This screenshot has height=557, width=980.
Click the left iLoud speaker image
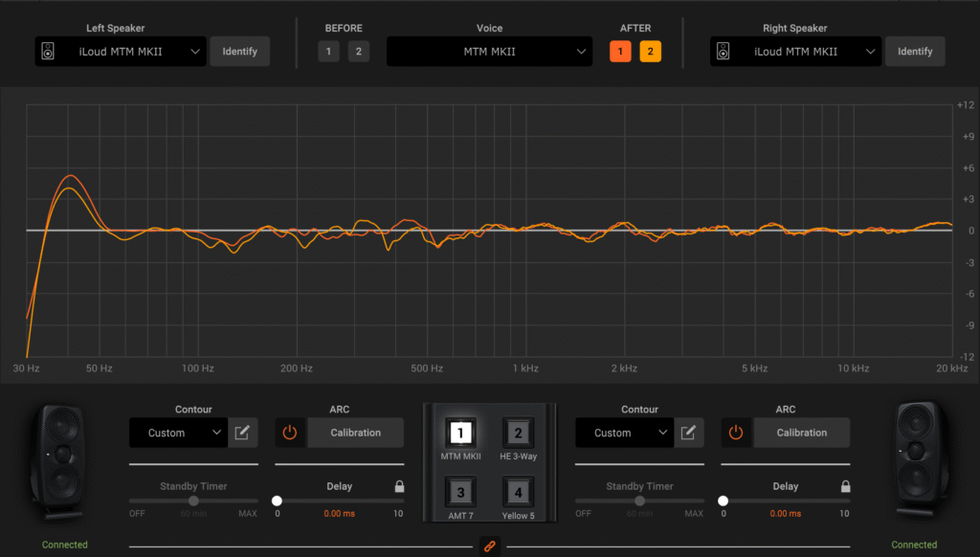[58, 462]
